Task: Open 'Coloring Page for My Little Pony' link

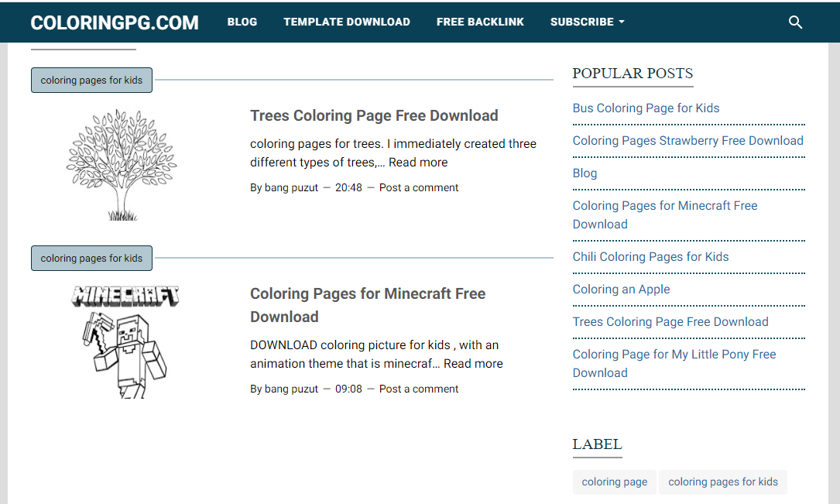Action: click(674, 364)
